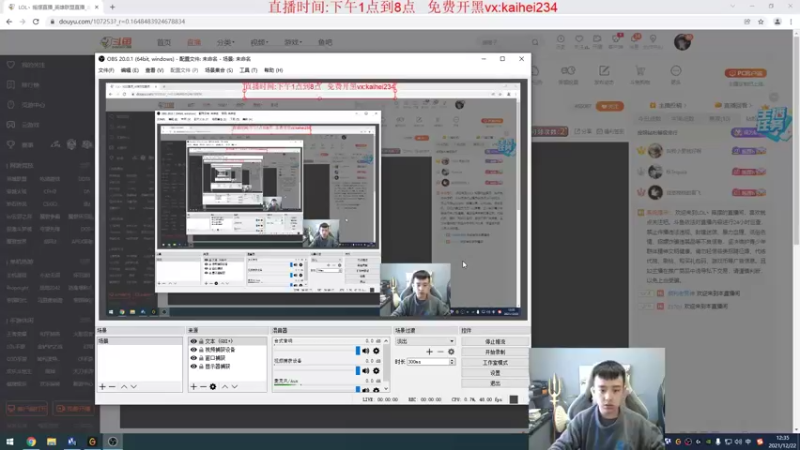Image resolution: width=800 pixels, height=450 pixels.
Task: Open the scene transition type dropdown
Action: point(424,341)
